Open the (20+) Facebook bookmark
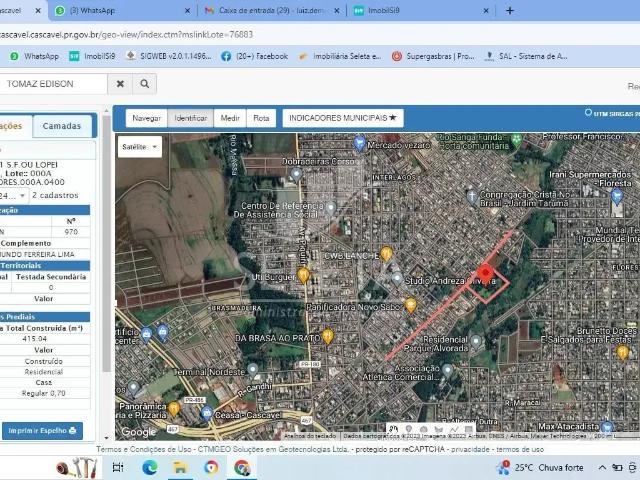Image resolution: width=640 pixels, height=480 pixels. click(x=255, y=56)
